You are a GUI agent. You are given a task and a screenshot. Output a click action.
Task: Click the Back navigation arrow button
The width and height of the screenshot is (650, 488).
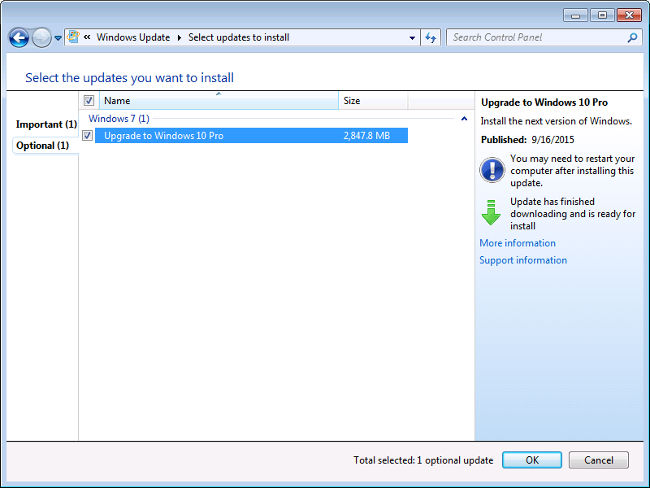tap(18, 38)
